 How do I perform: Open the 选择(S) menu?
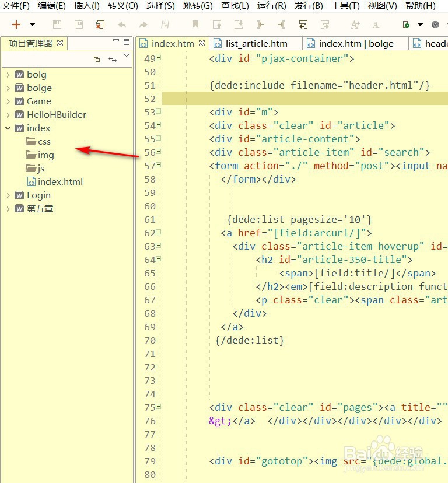click(x=160, y=6)
